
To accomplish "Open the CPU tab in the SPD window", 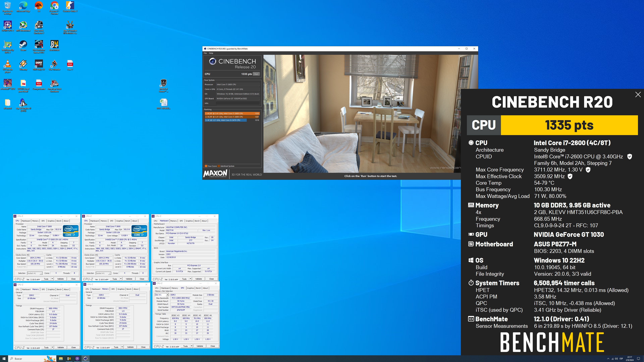I will pyautogui.click(x=157, y=288).
